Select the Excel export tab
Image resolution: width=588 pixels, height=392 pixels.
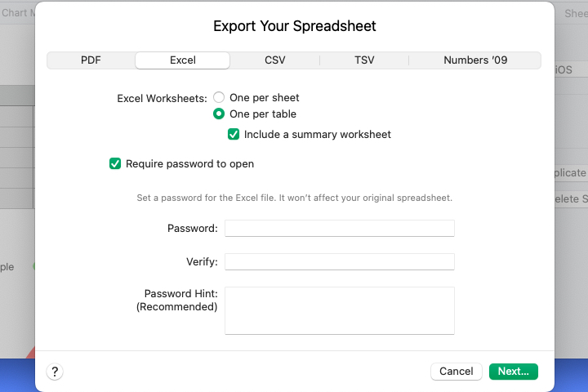(x=182, y=60)
